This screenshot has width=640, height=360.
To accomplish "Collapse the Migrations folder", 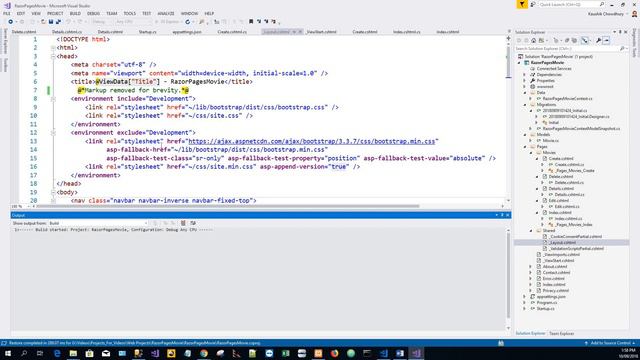I will [x=525, y=104].
